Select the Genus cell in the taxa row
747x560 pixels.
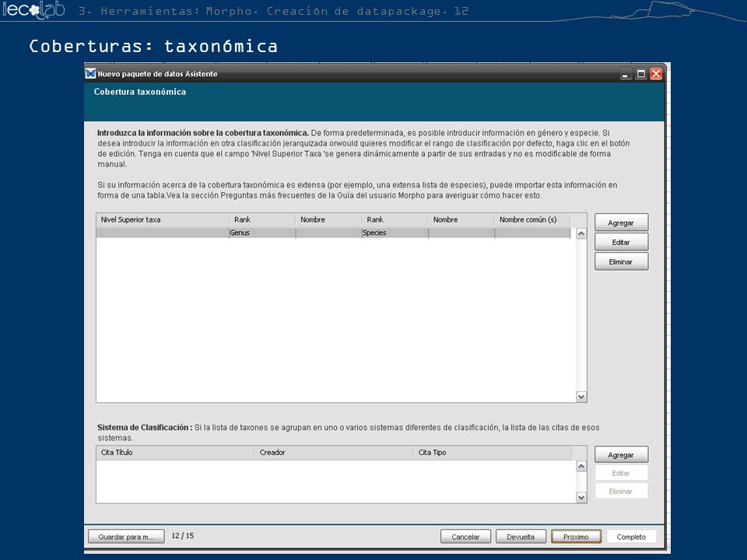pos(262,233)
